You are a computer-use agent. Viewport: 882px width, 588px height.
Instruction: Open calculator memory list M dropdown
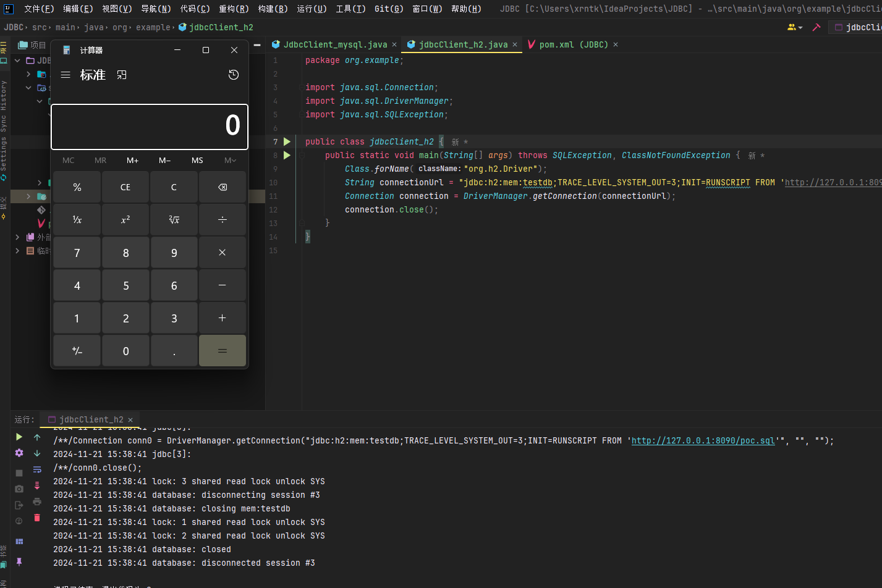click(x=230, y=160)
